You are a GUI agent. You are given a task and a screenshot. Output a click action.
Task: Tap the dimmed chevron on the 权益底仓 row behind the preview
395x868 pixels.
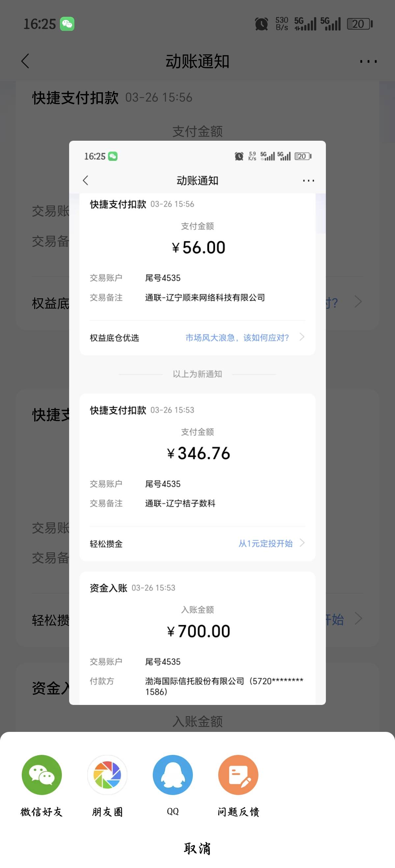click(358, 301)
